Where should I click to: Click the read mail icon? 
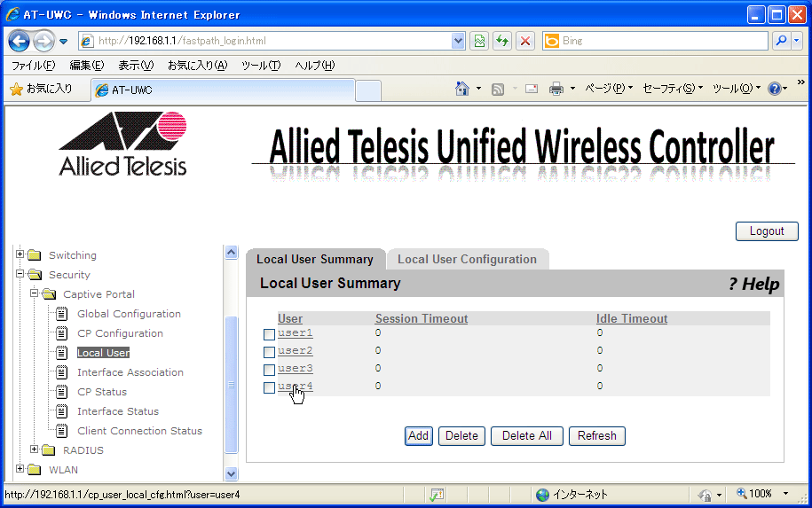coord(532,89)
